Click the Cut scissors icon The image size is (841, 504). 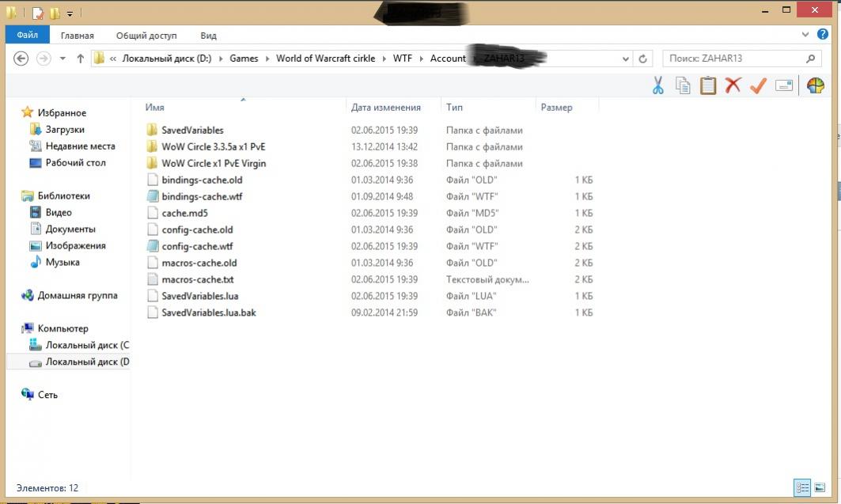tap(657, 85)
